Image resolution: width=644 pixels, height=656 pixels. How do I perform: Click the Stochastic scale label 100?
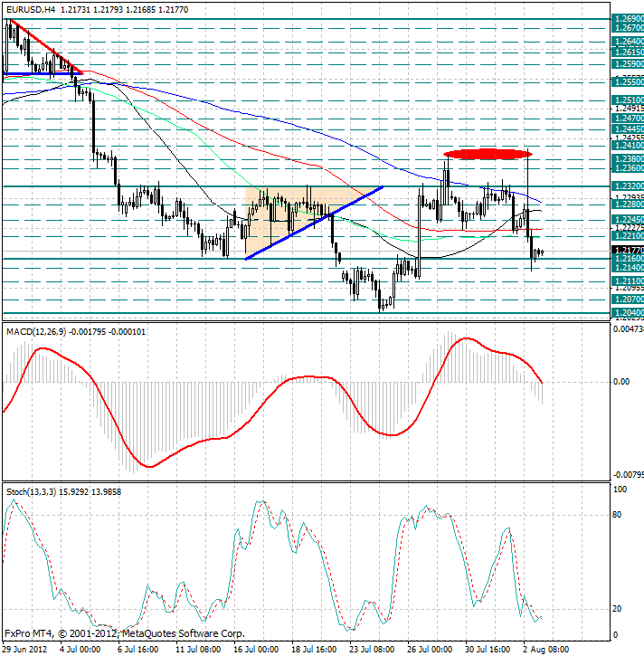(x=620, y=490)
